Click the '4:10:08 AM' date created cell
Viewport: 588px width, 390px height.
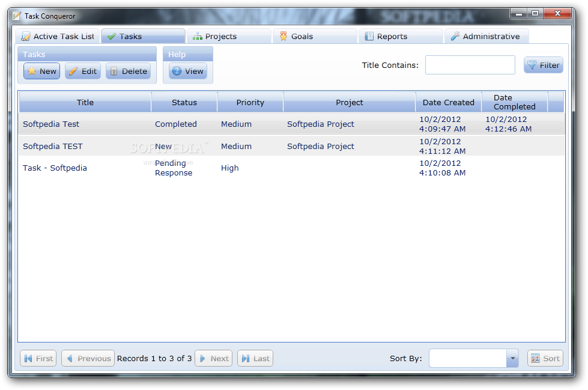[x=443, y=168]
